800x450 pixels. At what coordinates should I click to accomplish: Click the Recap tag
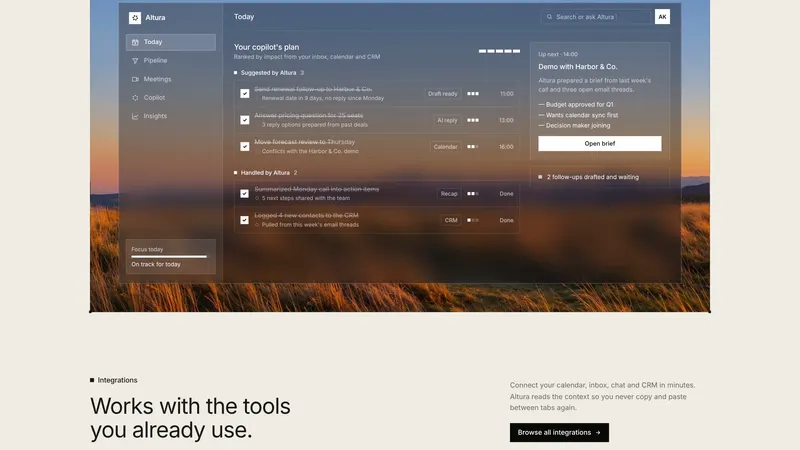(x=449, y=194)
